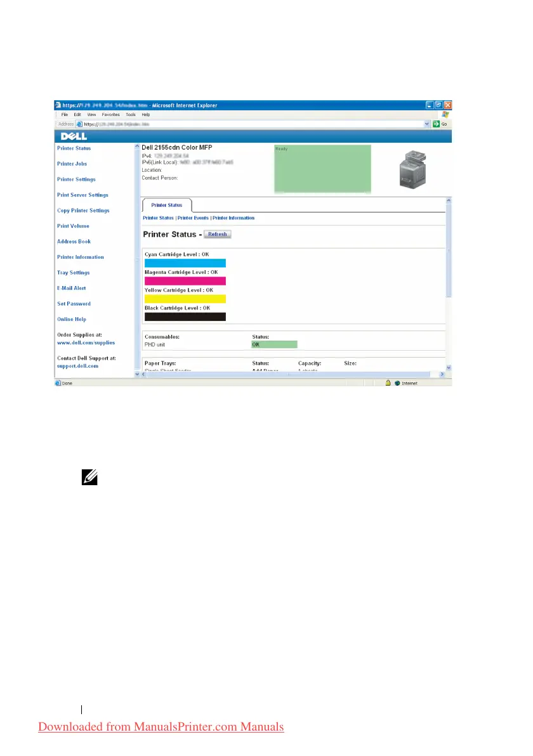The height and width of the screenshot is (756, 533).
Task: Click 'Paper Trays:' header text
Action: coord(160,363)
